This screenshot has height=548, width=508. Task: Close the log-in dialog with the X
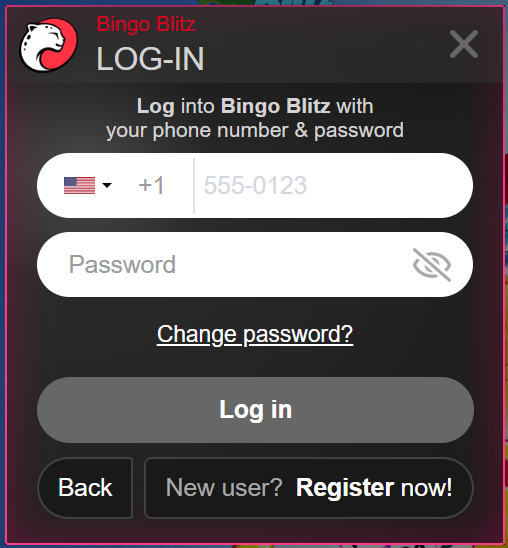pyautogui.click(x=464, y=44)
